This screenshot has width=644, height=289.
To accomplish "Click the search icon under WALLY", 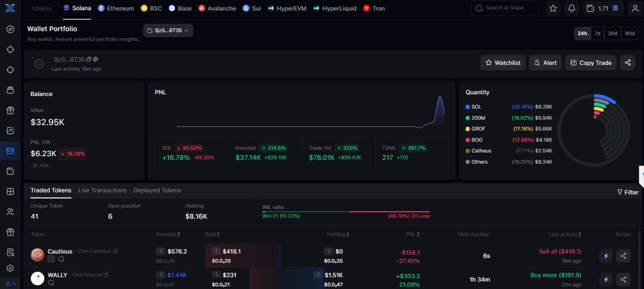I will [51, 283].
